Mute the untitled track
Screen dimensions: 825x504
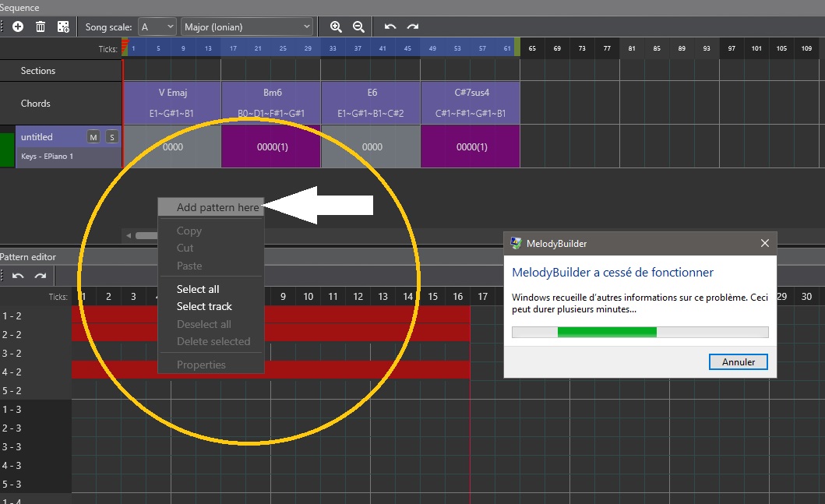pos(93,137)
